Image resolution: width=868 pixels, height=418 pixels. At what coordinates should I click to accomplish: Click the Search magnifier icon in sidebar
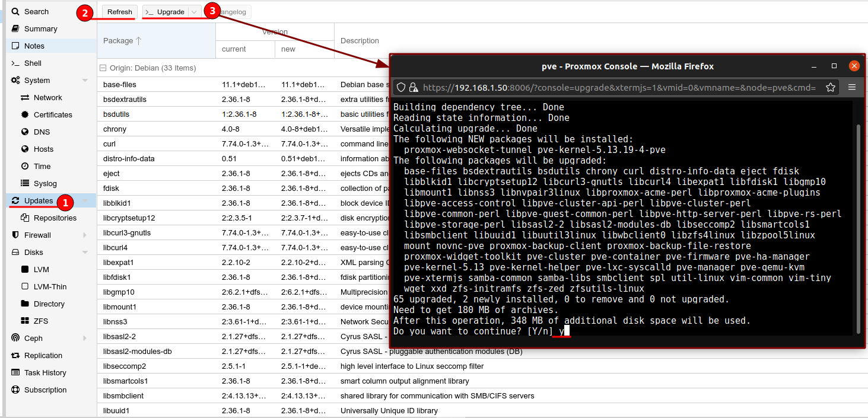click(15, 12)
